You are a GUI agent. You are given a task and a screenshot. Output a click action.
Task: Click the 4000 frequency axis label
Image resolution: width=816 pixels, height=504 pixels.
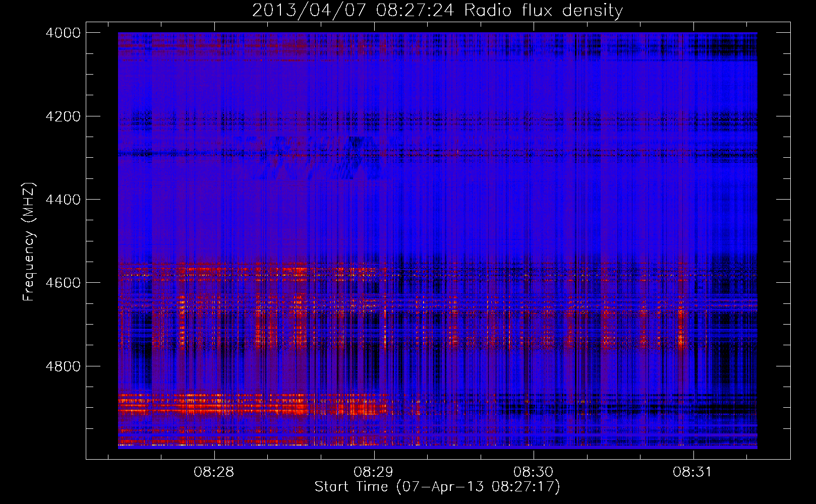63,33
